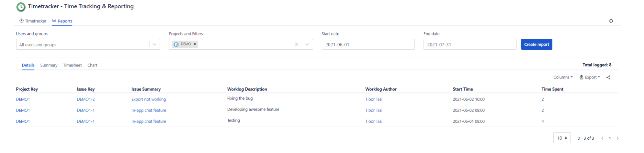Open DEMO1 project link in Testing row
Screen dimensions: 644x153
click(x=23, y=121)
